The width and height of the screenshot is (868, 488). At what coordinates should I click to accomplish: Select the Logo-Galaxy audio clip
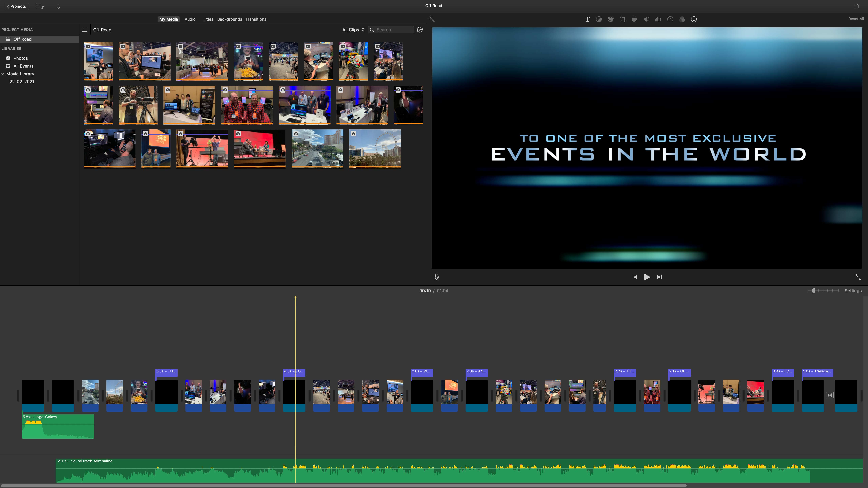[58, 426]
